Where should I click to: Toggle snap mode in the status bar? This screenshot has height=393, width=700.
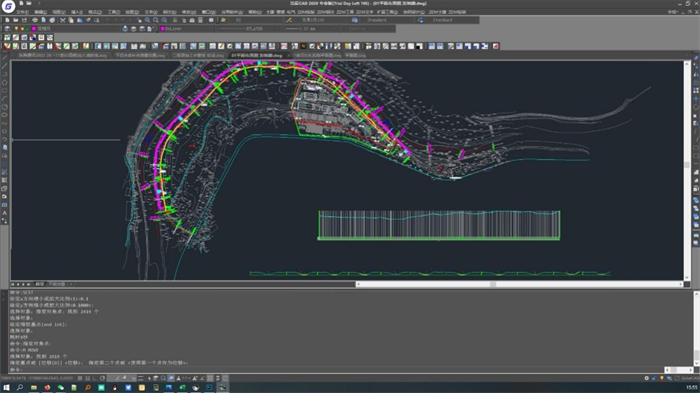[x=80, y=378]
